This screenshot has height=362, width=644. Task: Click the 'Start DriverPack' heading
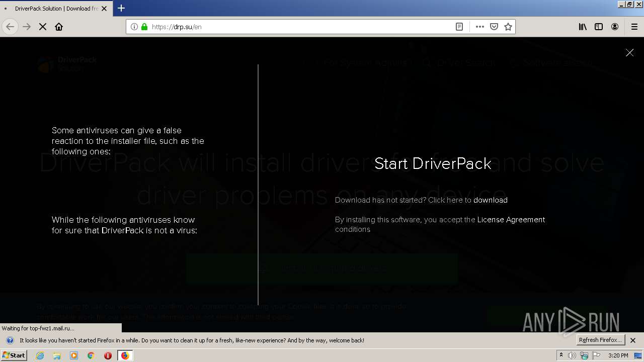pos(433,163)
